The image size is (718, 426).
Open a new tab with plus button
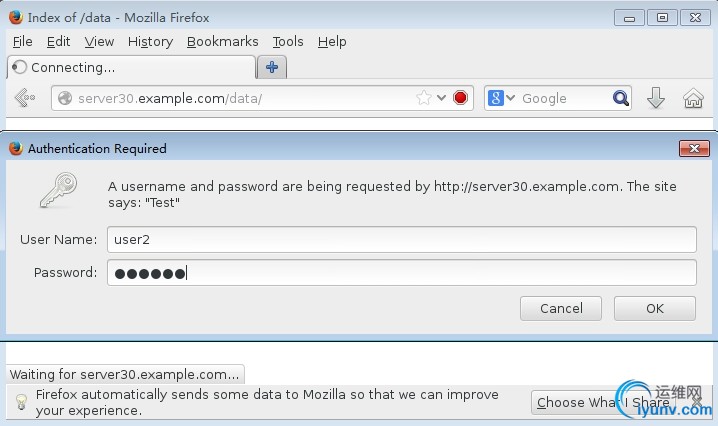[271, 67]
